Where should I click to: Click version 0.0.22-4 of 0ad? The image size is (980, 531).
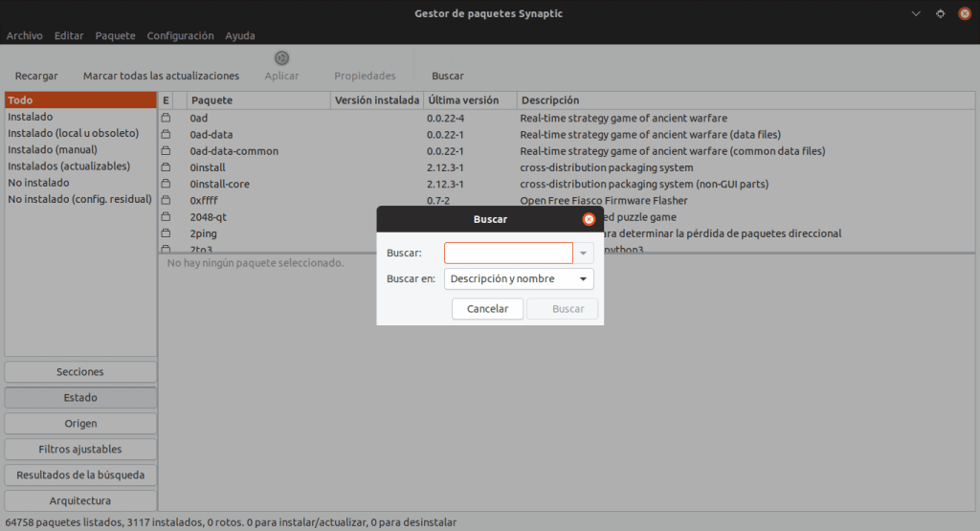(446, 118)
